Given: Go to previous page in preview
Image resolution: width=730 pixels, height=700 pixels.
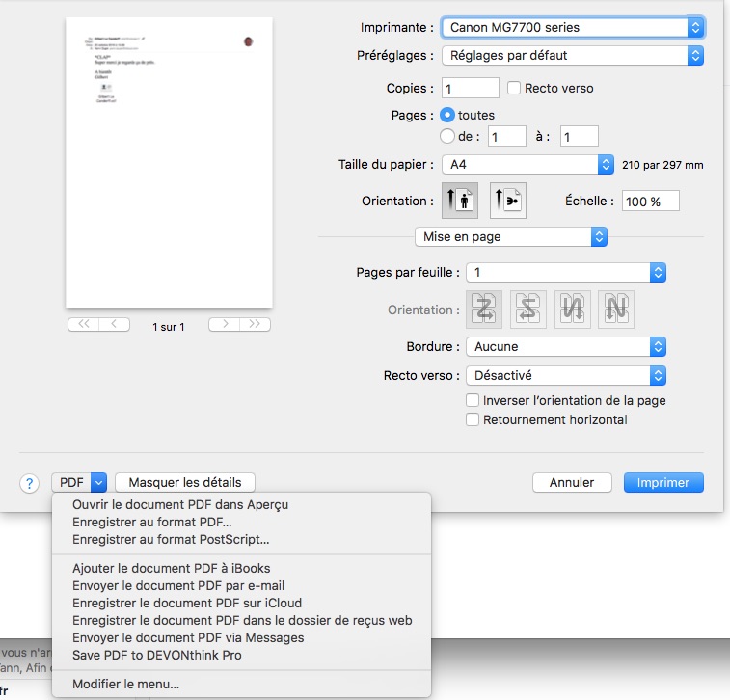Looking at the screenshot, I should pyautogui.click(x=115, y=325).
